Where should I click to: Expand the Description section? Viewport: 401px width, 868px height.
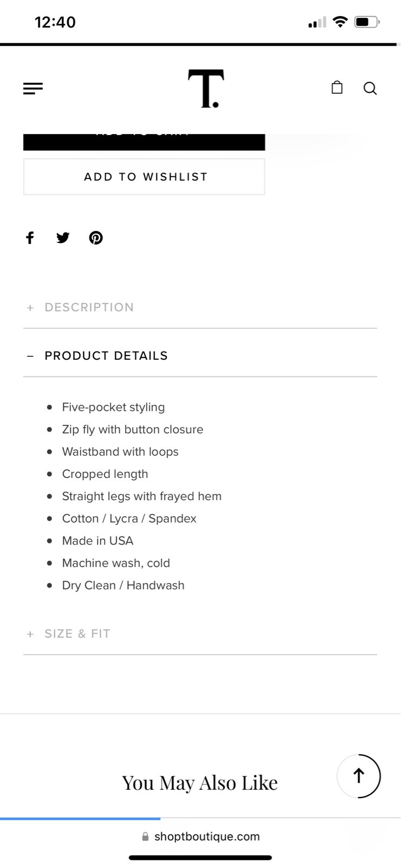tap(200, 307)
